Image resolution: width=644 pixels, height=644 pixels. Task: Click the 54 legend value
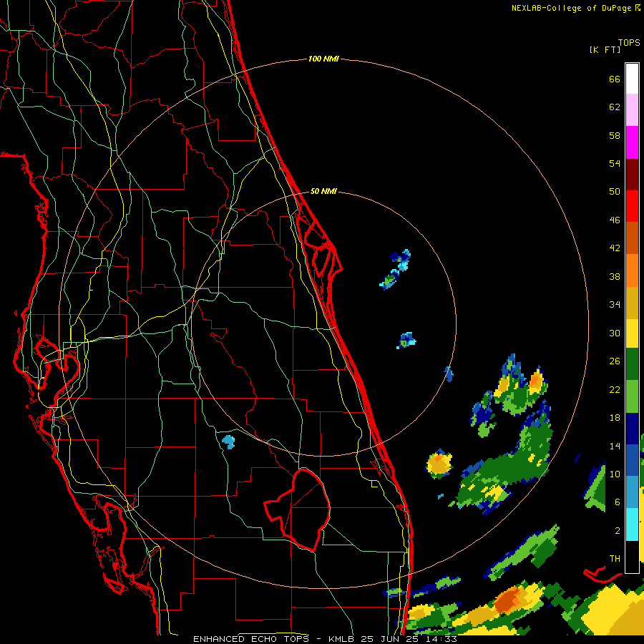pyautogui.click(x=615, y=163)
